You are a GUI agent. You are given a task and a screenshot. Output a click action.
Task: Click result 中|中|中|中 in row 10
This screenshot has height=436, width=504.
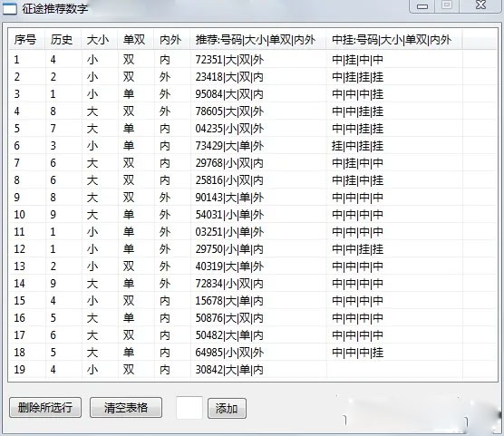pyautogui.click(x=358, y=215)
